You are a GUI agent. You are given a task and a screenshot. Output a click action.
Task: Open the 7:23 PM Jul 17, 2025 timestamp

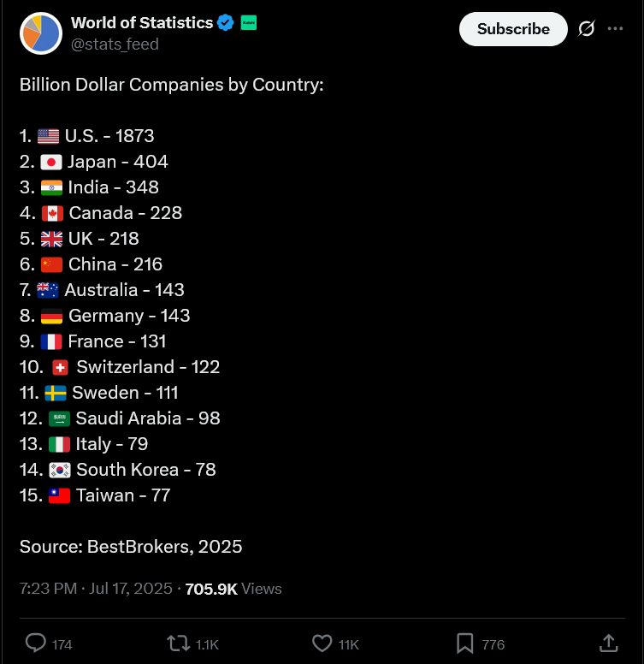coord(96,589)
